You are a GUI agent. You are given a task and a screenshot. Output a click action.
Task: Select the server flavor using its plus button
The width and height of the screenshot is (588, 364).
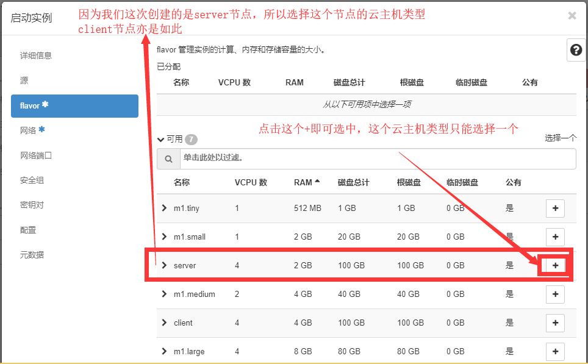tap(554, 266)
